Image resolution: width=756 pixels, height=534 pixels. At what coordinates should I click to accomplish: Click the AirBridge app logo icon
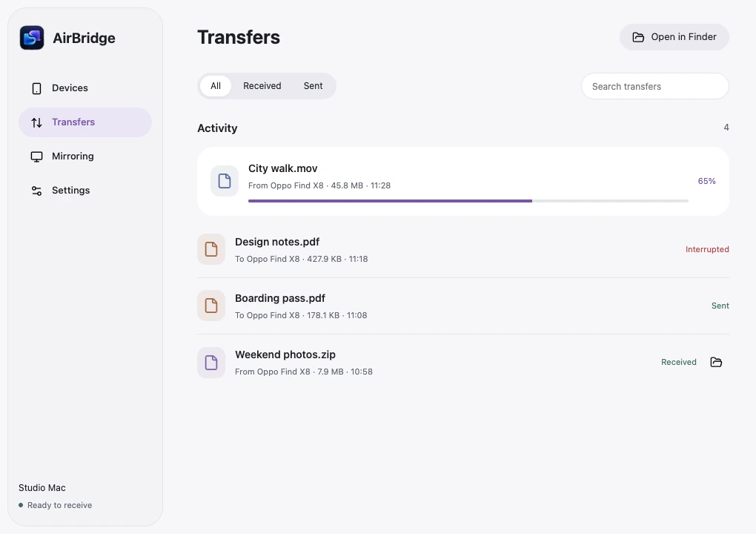[x=32, y=38]
